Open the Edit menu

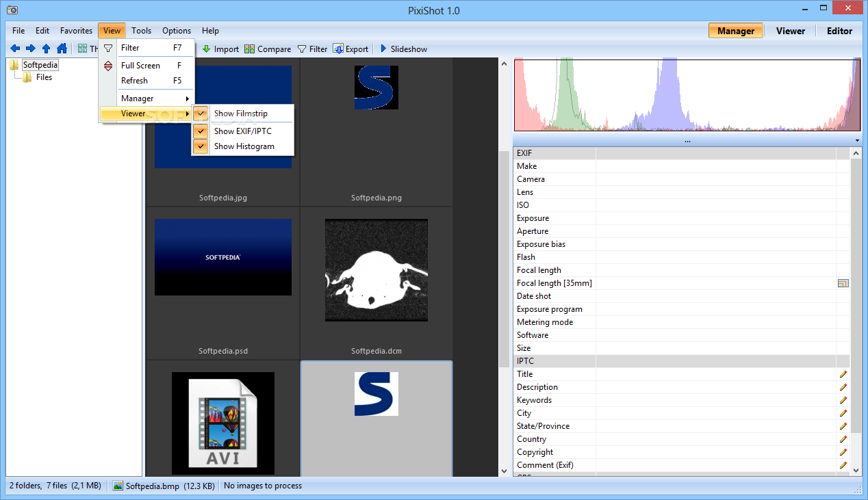click(42, 31)
